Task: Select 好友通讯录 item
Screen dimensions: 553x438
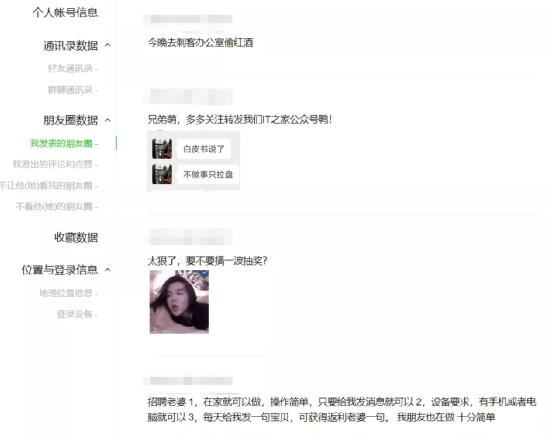Action: 70,68
